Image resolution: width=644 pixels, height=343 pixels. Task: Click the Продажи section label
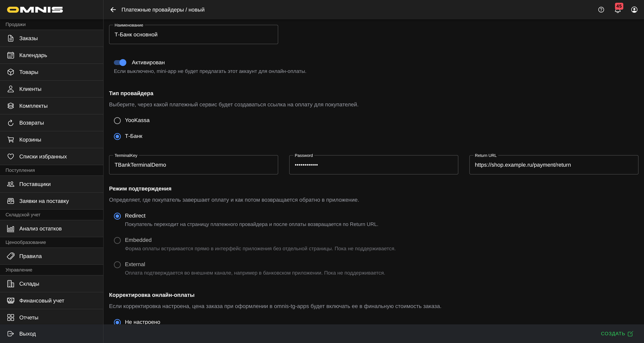pos(16,25)
